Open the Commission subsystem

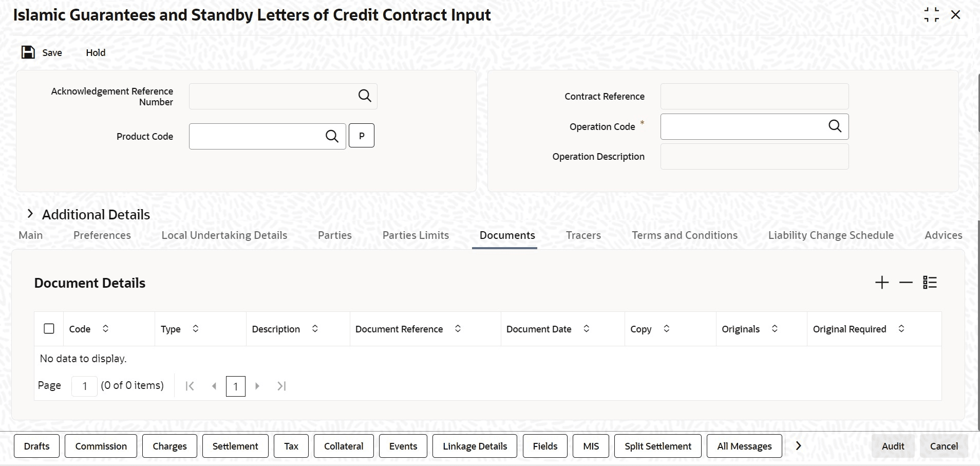click(x=101, y=446)
